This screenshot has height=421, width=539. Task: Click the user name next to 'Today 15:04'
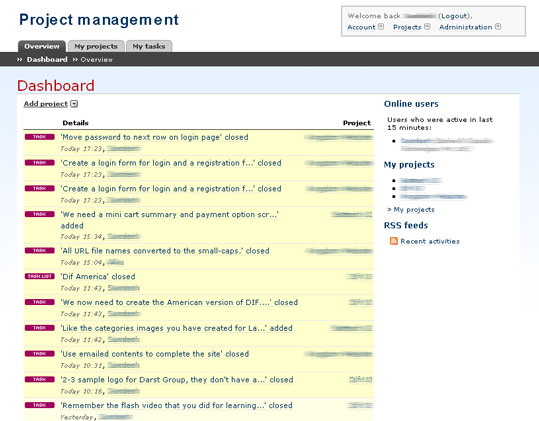[x=115, y=263]
